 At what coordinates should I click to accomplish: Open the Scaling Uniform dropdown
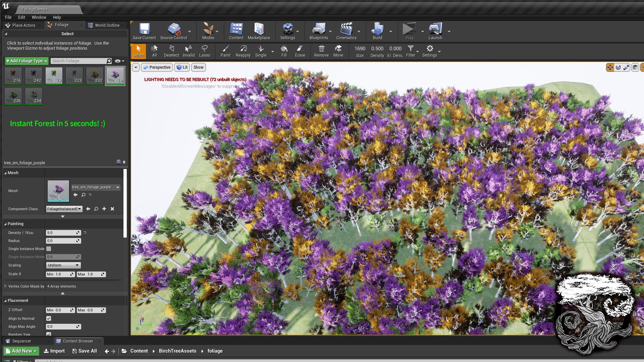point(63,265)
